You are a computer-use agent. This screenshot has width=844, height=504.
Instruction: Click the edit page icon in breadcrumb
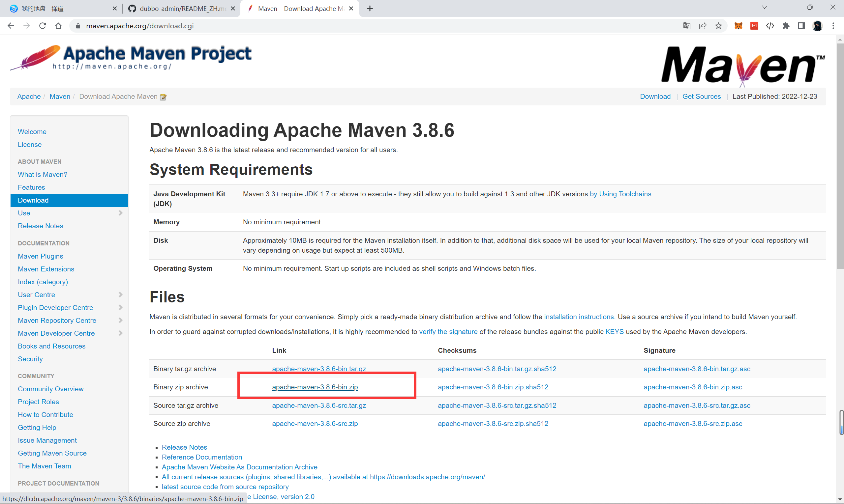[x=163, y=97]
